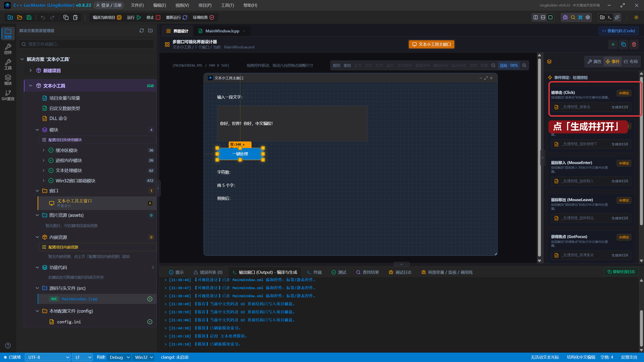644x362 pixels.
Task: Switch properties panel to 属性
Action: pyautogui.click(x=594, y=62)
